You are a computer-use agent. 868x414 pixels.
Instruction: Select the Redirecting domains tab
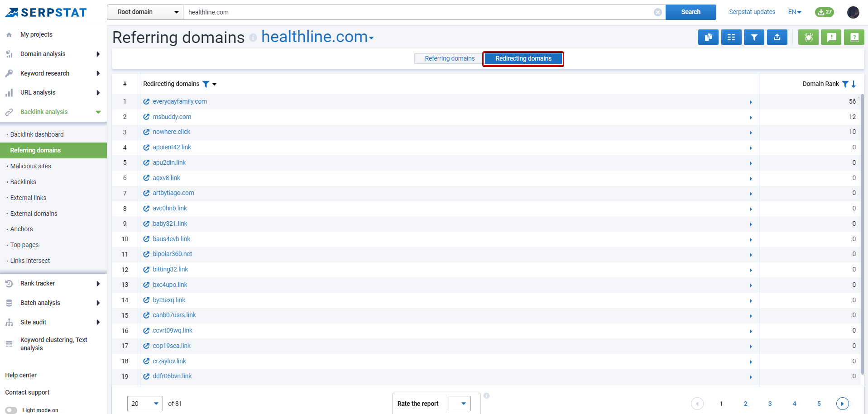(523, 59)
